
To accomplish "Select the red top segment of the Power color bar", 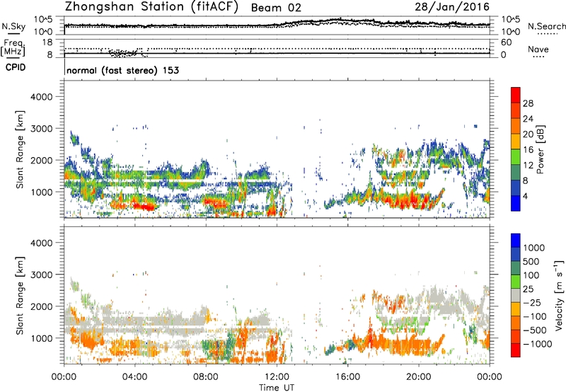I will (516, 95).
